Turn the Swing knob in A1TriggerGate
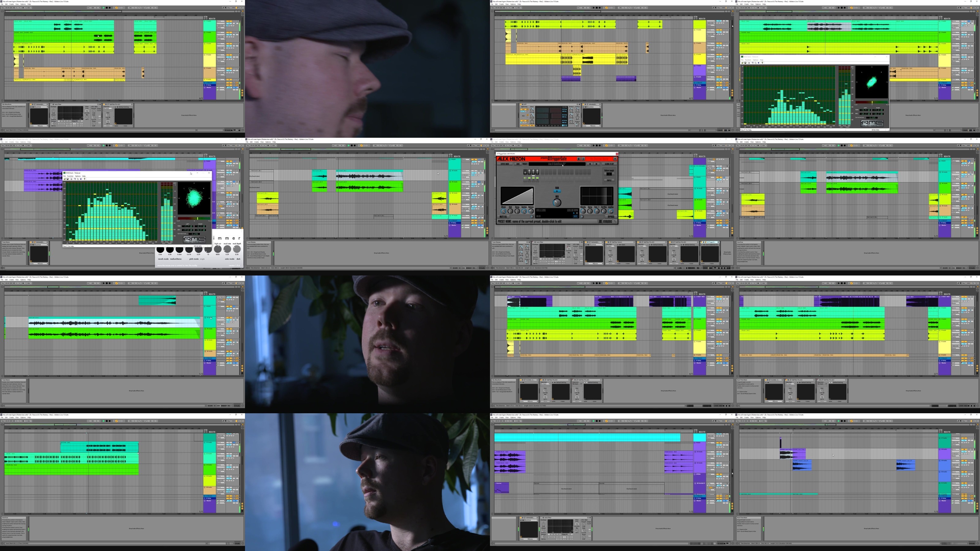The width and height of the screenshot is (980, 551). [590, 211]
